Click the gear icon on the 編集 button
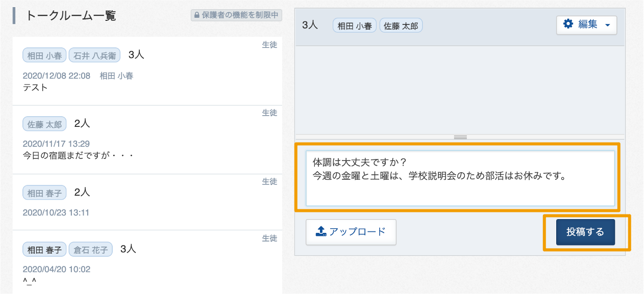Screen dimensions: 644x294 pyautogui.click(x=568, y=24)
